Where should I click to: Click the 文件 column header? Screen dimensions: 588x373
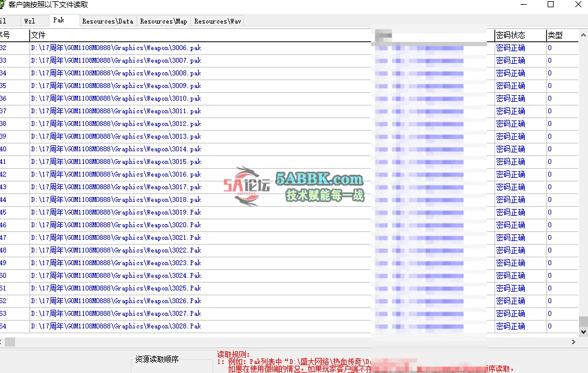click(x=200, y=36)
